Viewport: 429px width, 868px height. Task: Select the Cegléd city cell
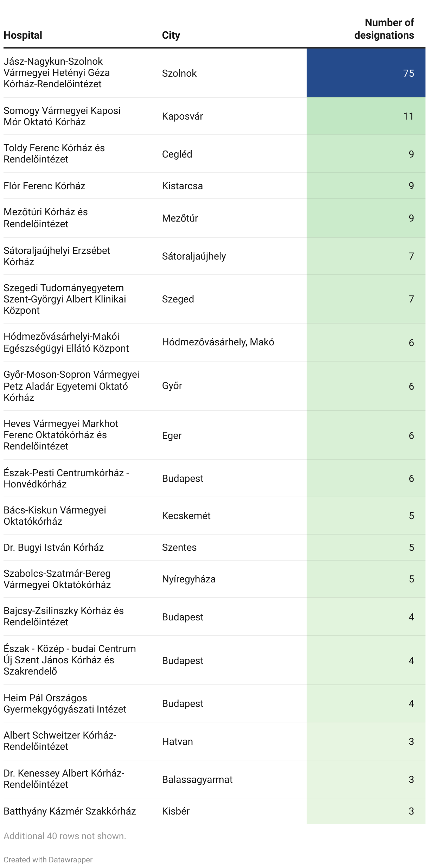click(x=177, y=154)
